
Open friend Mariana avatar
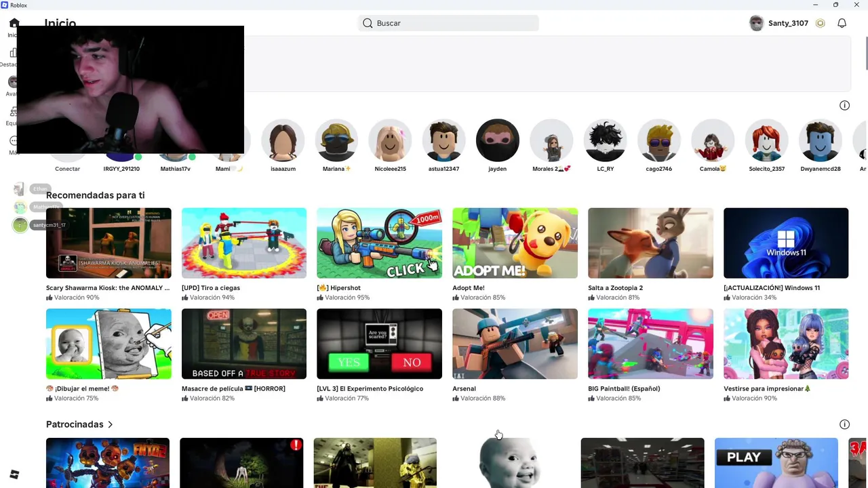pyautogui.click(x=336, y=140)
